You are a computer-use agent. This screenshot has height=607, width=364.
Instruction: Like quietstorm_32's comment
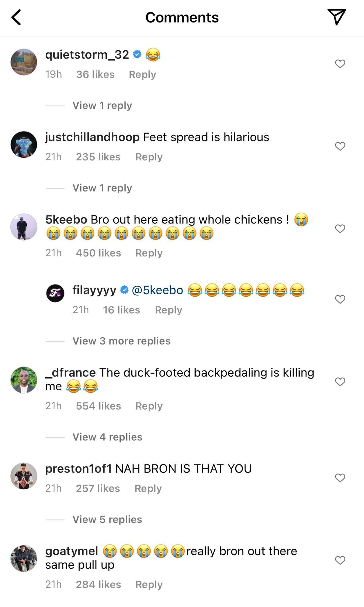340,64
